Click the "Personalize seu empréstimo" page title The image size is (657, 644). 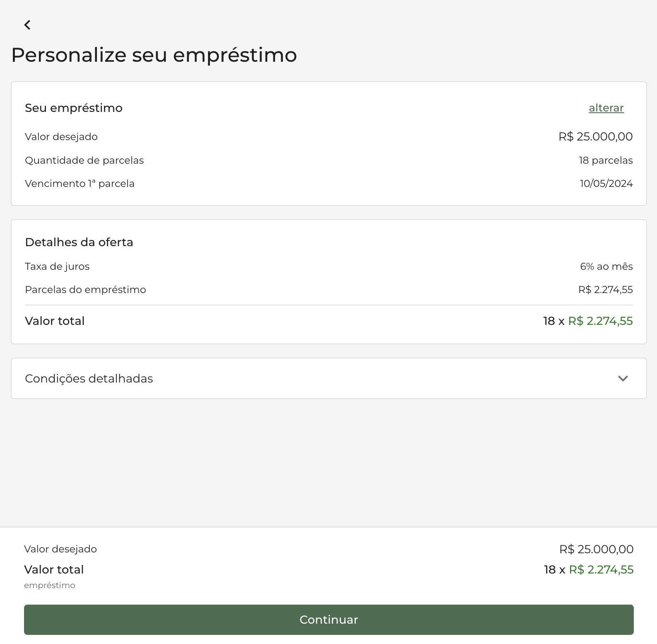(154, 55)
